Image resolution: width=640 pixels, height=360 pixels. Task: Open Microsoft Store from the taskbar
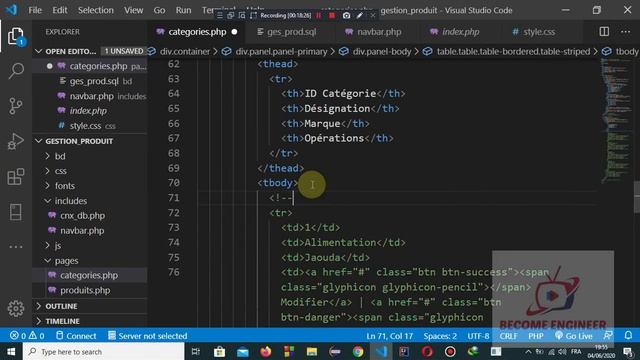pyautogui.click(x=219, y=351)
